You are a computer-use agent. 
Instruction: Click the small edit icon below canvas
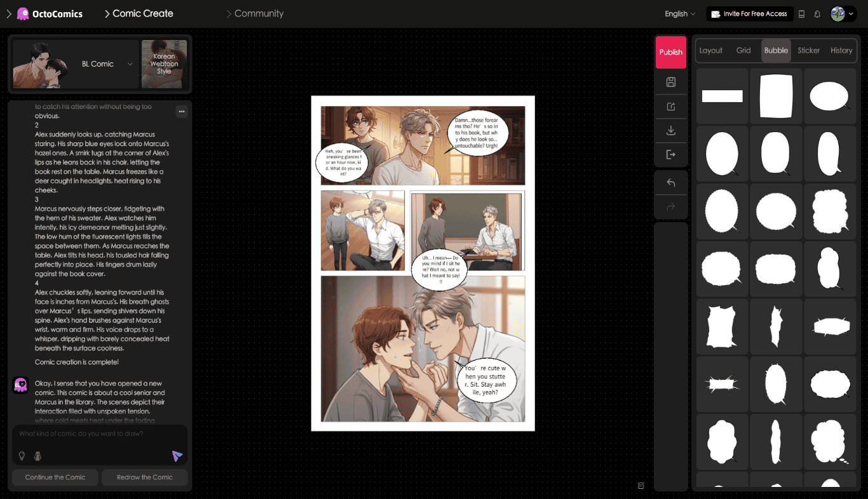[x=641, y=486]
